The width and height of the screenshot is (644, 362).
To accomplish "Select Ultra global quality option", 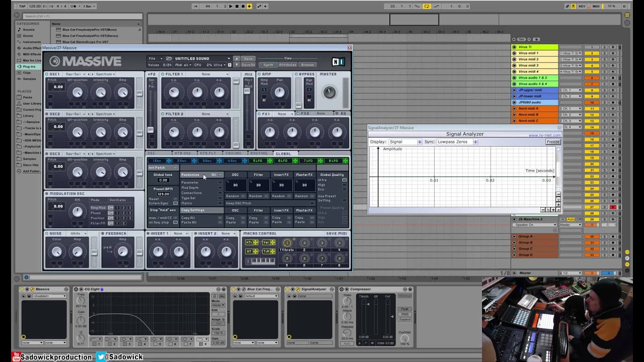I will 345,180.
